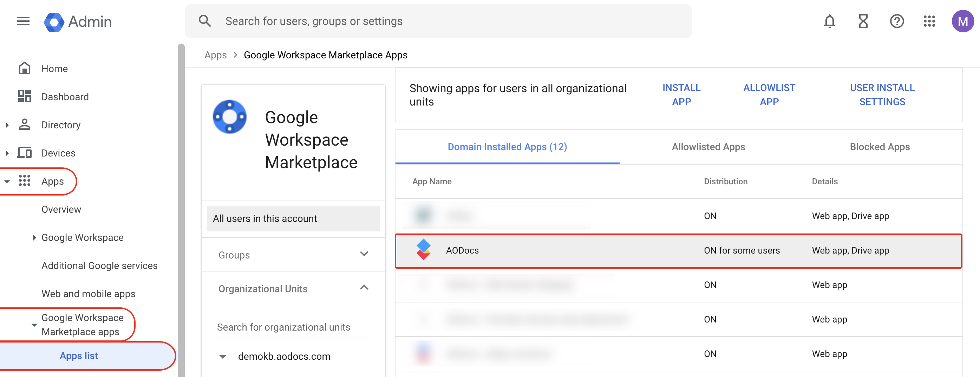Open the help question mark icon
This screenshot has height=377, width=980.
coord(897,21)
